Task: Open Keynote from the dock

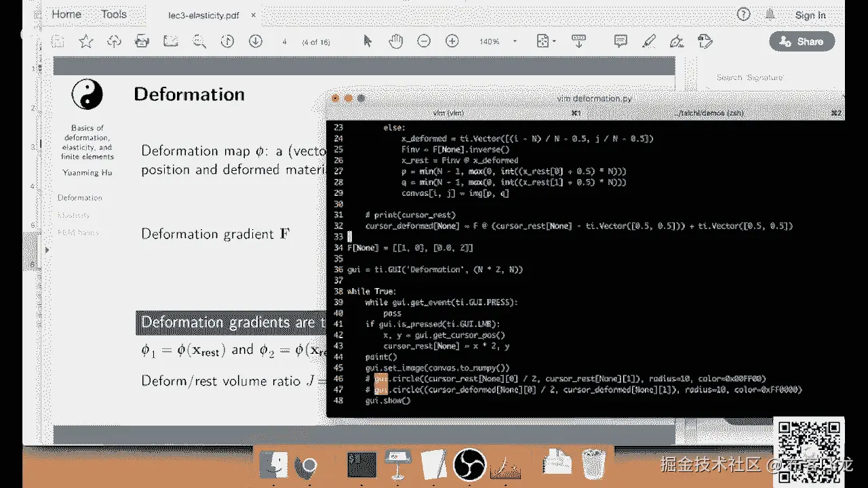Action: click(397, 465)
